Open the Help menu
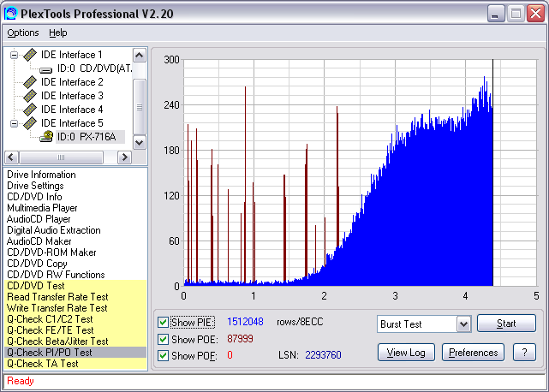 click(57, 33)
